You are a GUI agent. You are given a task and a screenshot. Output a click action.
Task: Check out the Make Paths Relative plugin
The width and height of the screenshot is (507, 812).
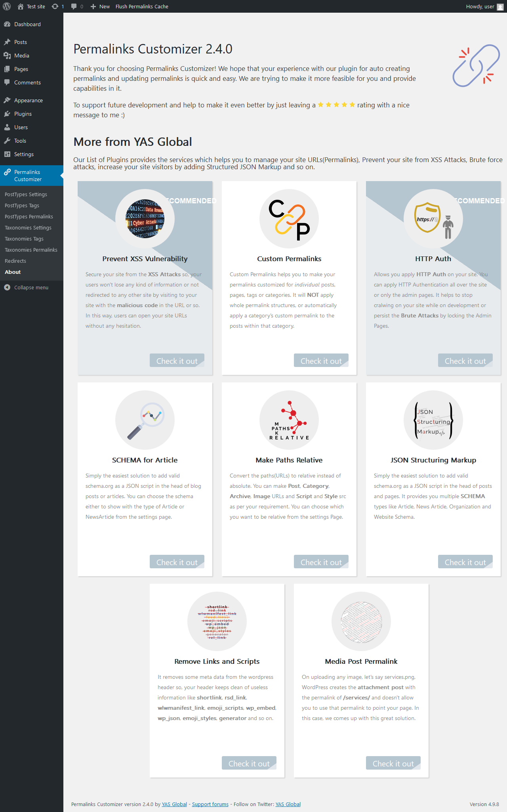(x=321, y=562)
